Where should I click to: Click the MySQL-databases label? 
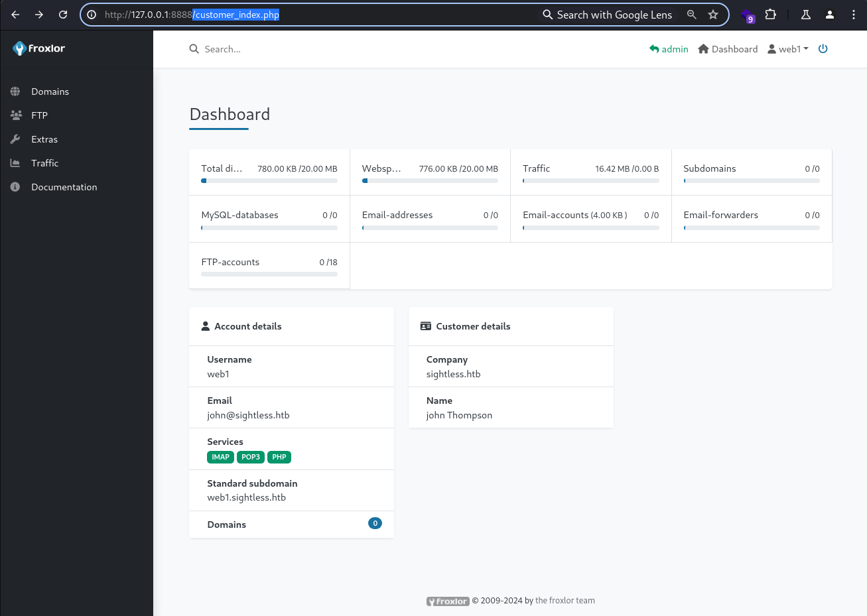(x=239, y=215)
